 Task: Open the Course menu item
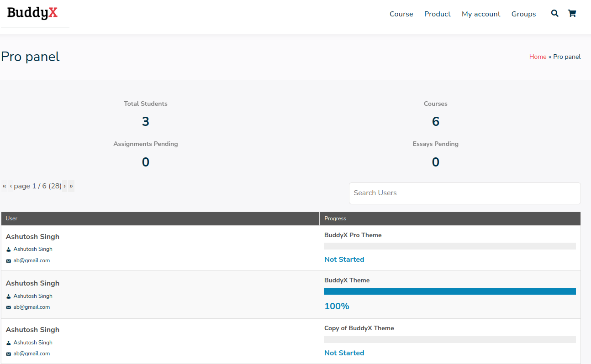[401, 14]
